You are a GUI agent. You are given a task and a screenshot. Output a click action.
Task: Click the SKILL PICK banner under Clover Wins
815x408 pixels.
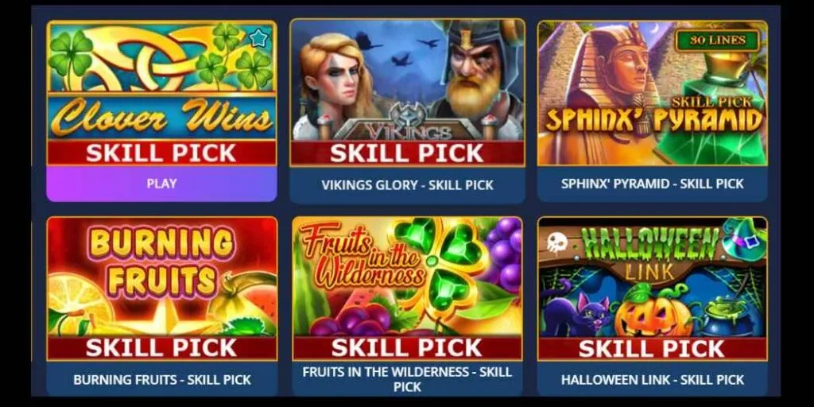[x=162, y=153]
